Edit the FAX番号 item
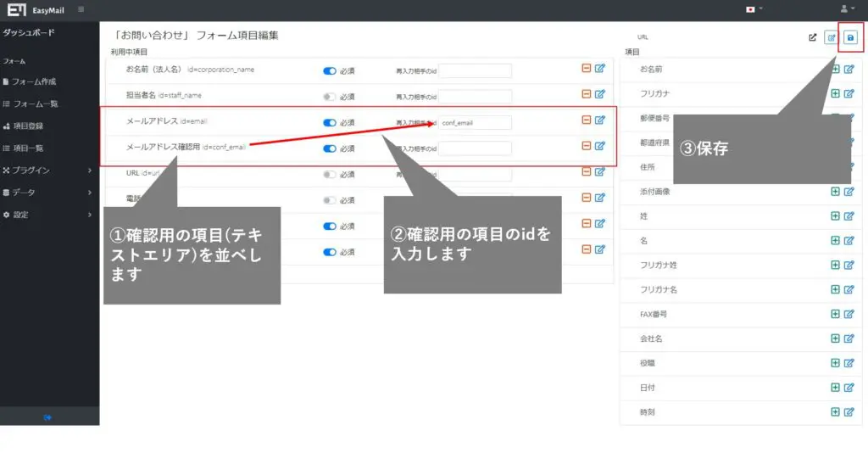868x453 pixels. (849, 314)
